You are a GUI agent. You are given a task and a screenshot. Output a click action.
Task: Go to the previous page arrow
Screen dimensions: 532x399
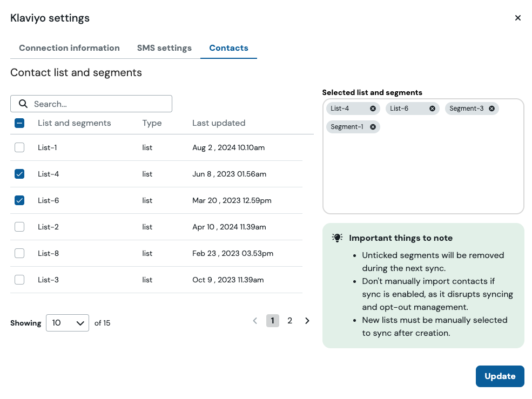255,321
